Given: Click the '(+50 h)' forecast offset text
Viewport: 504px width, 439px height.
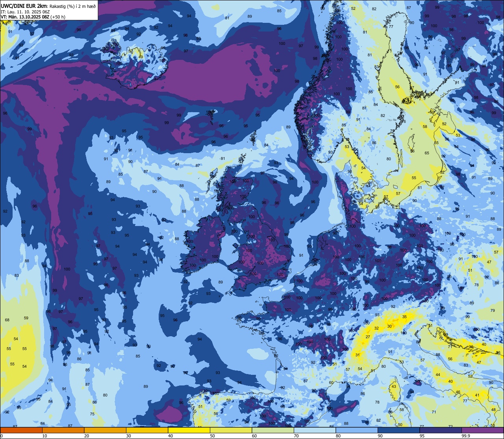Looking at the screenshot, I should coord(58,17).
